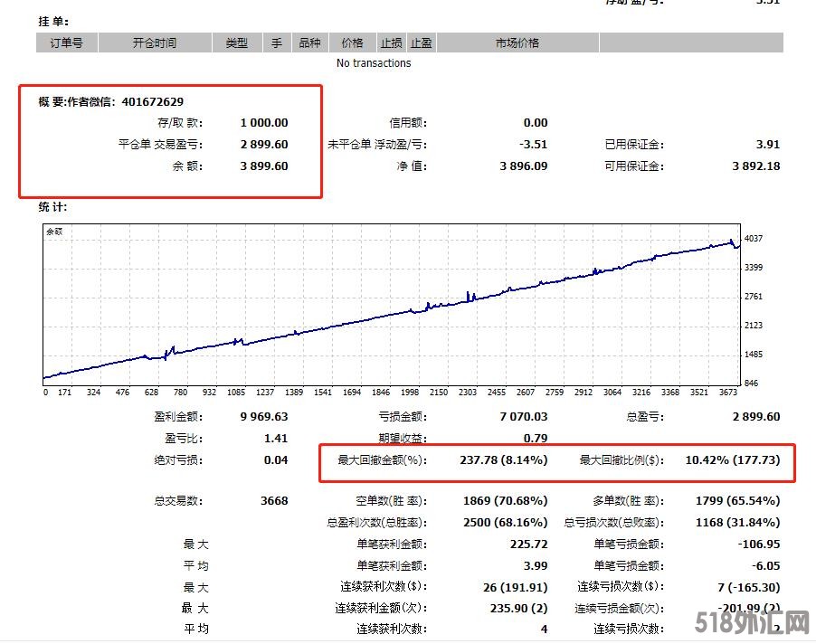Click the 价格 column header

[352, 43]
